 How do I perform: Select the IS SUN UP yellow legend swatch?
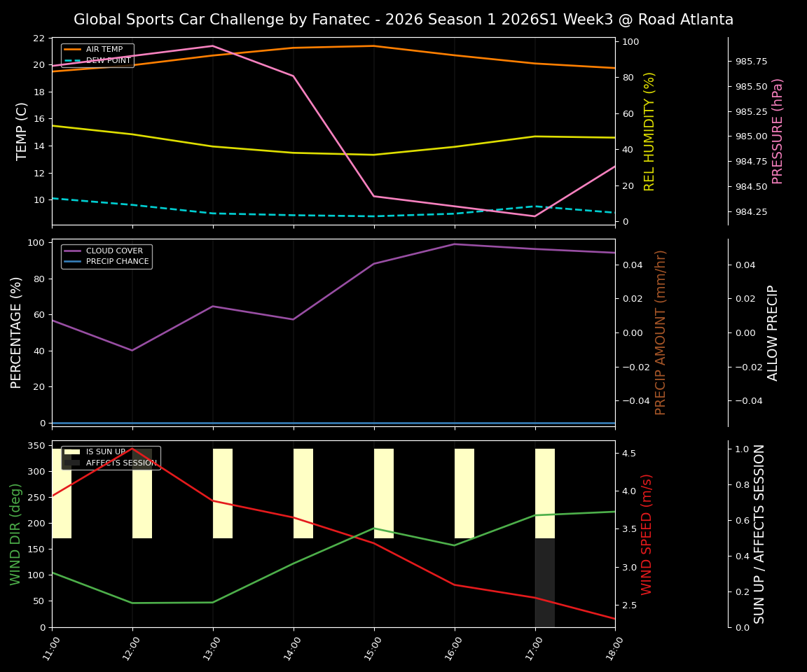(72, 451)
